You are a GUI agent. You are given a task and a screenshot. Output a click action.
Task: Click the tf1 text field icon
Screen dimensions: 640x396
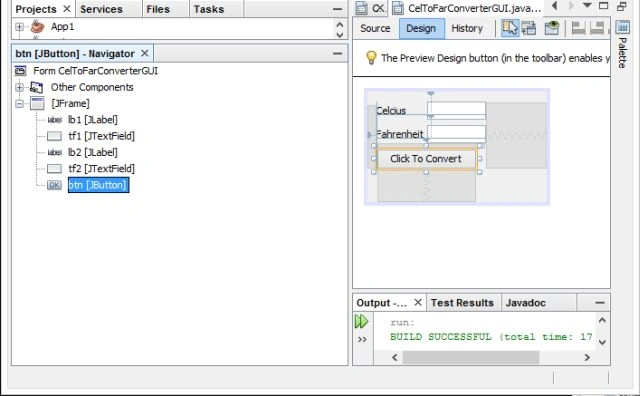[x=54, y=136]
